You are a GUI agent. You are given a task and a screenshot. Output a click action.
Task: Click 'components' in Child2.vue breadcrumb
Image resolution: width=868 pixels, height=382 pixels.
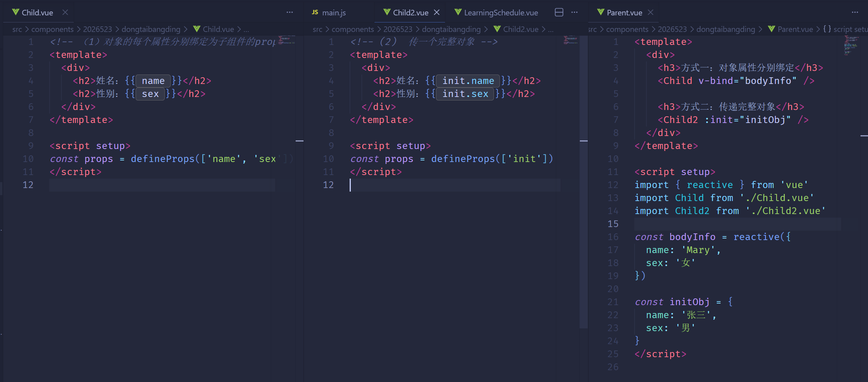click(x=353, y=29)
